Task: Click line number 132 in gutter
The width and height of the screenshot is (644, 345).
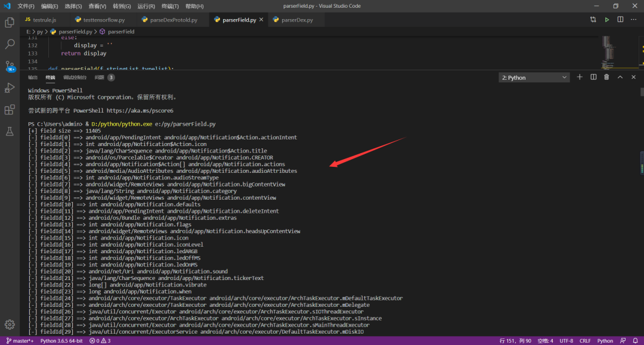Action: click(32, 45)
